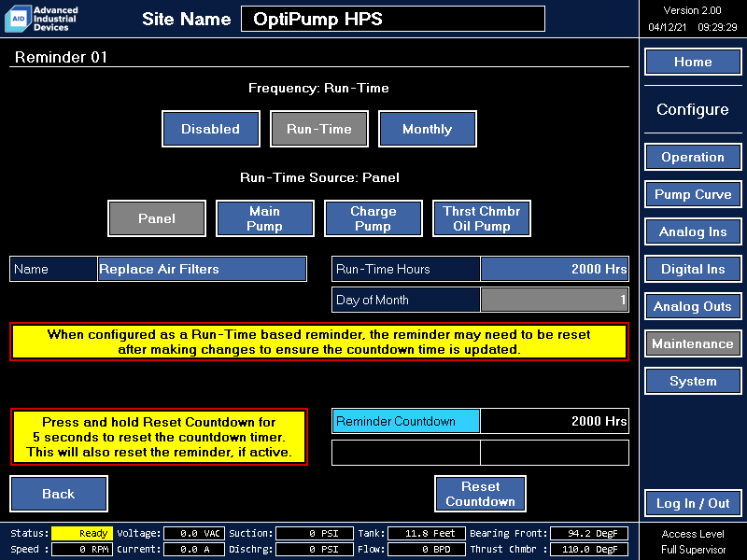The width and height of the screenshot is (747, 560).
Task: Choose Charge Pump run-time source
Action: point(373,218)
